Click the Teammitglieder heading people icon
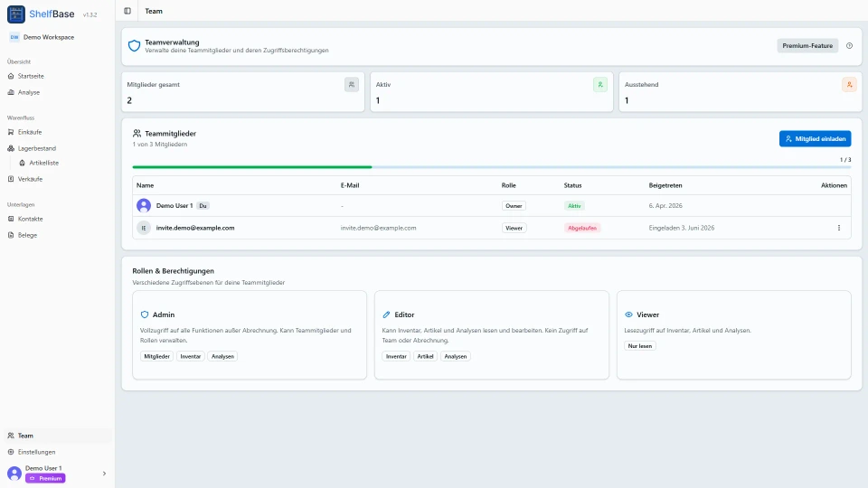 (137, 134)
